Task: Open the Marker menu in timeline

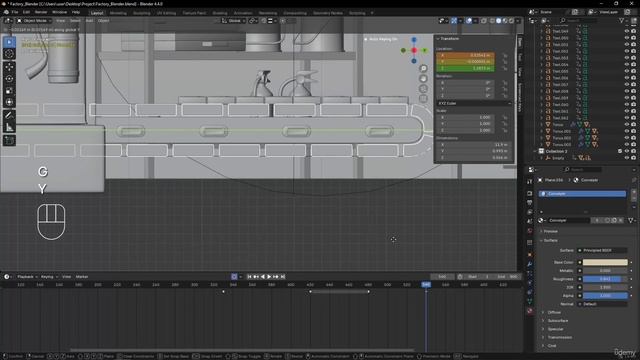Action: pos(82,277)
